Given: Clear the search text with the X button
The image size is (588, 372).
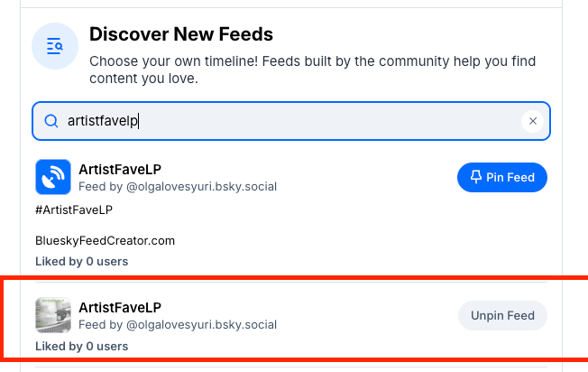Looking at the screenshot, I should click(x=532, y=121).
